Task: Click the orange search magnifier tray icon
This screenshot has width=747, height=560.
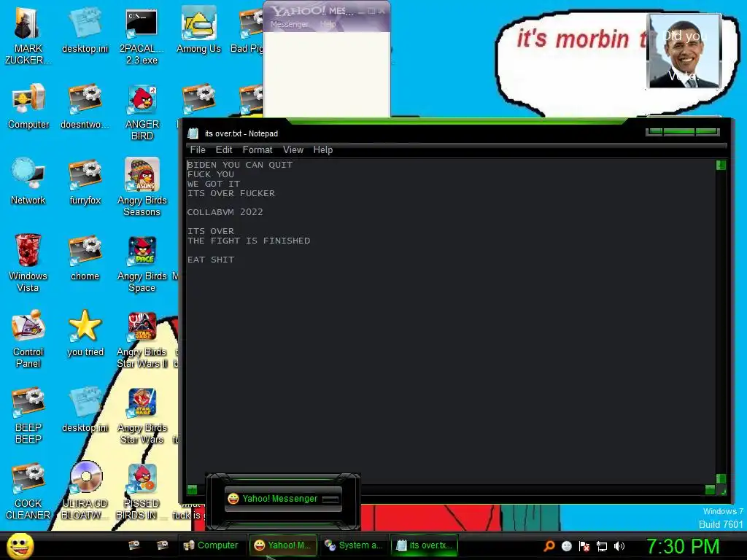Action: pyautogui.click(x=549, y=546)
